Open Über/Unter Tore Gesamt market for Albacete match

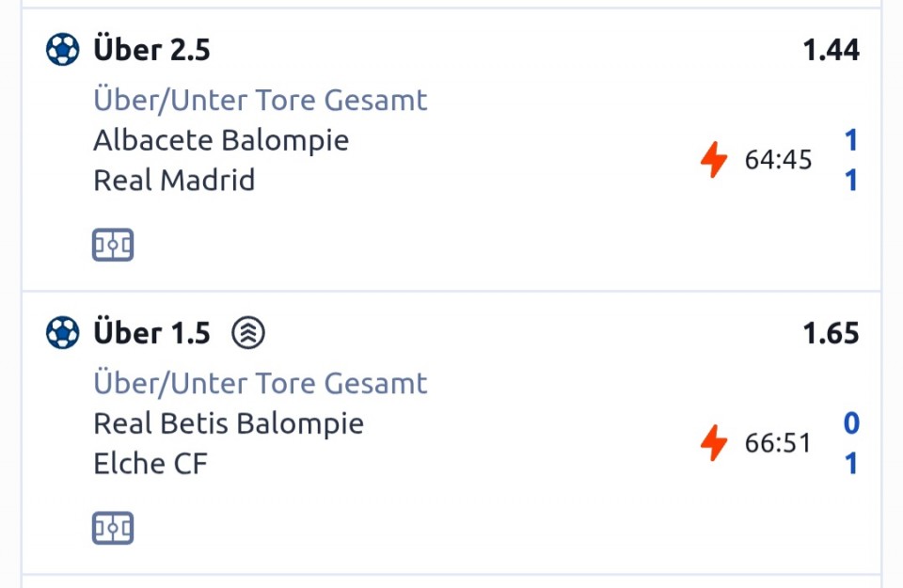point(261,100)
